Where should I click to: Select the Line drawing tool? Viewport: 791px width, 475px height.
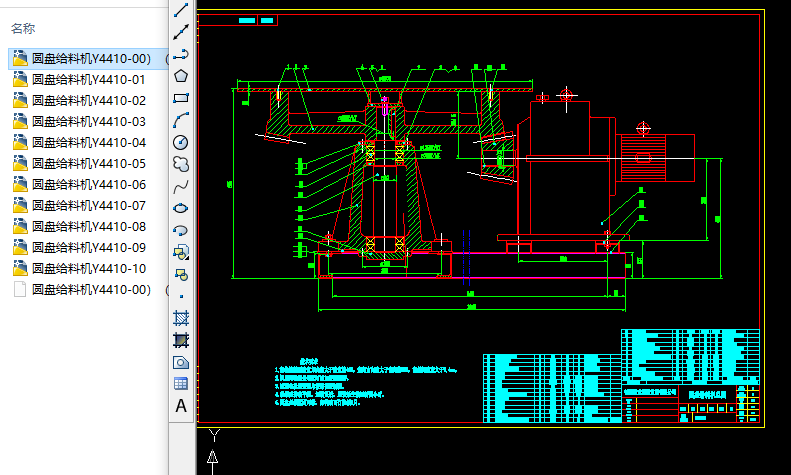click(x=181, y=11)
